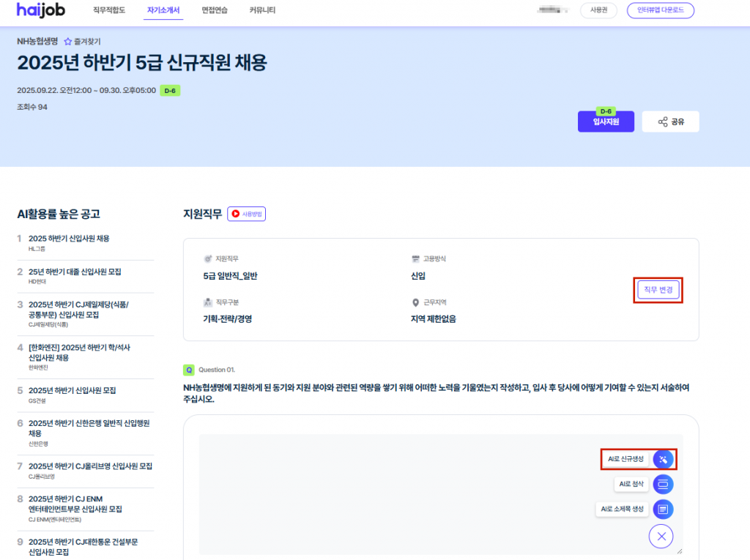Viewport: 750px width, 560px height.
Task: Click the AI 소제목 생성 round icon
Action: [x=663, y=509]
